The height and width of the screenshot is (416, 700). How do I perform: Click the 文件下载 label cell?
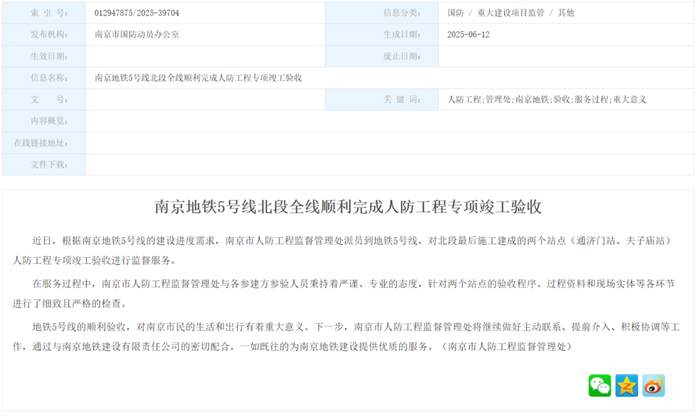(44, 164)
